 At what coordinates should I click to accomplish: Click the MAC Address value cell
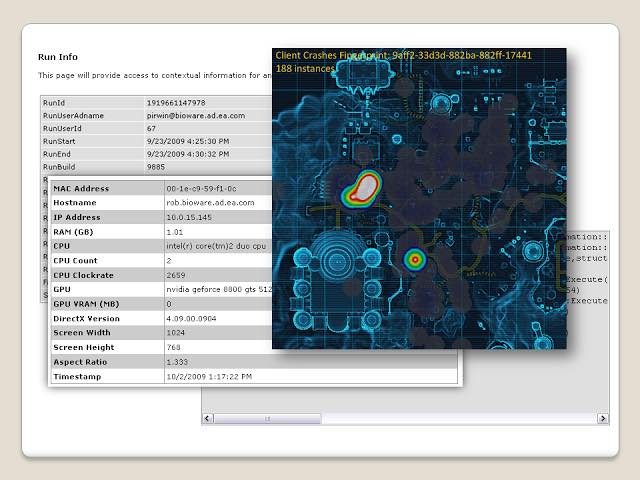201,188
